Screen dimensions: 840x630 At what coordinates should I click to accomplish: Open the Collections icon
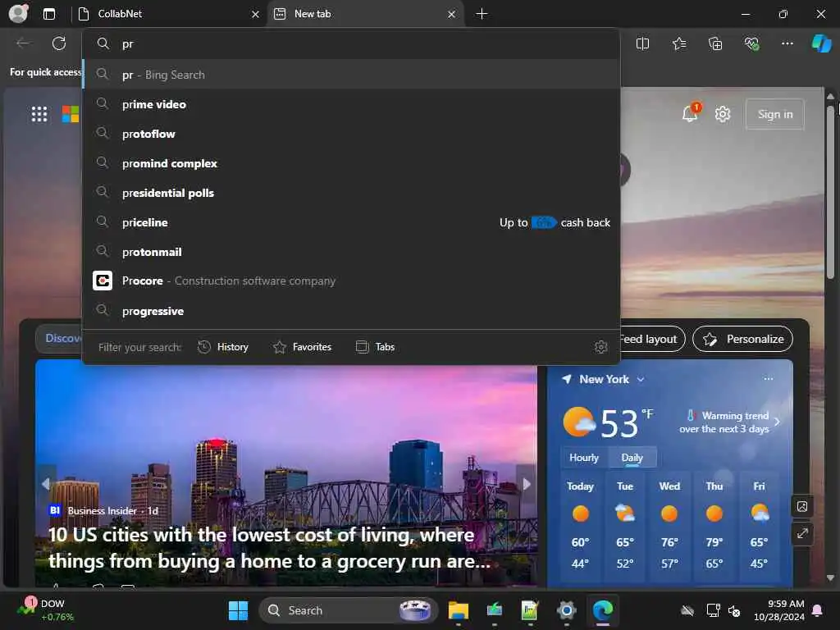coord(715,43)
